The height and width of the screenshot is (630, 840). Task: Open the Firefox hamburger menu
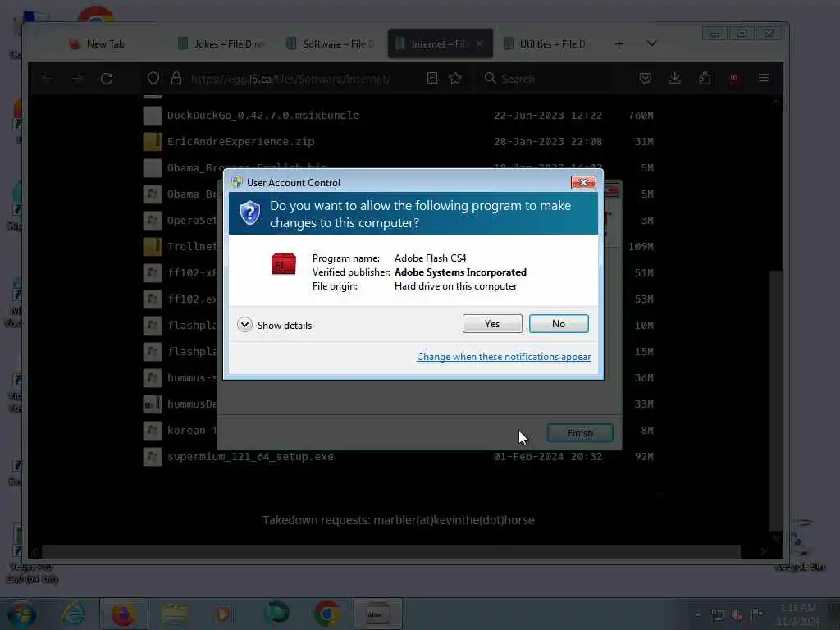[764, 78]
